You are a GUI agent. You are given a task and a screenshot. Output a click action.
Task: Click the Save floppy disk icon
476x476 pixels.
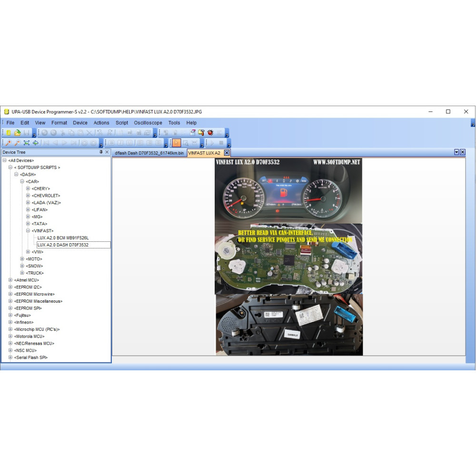click(x=26, y=133)
